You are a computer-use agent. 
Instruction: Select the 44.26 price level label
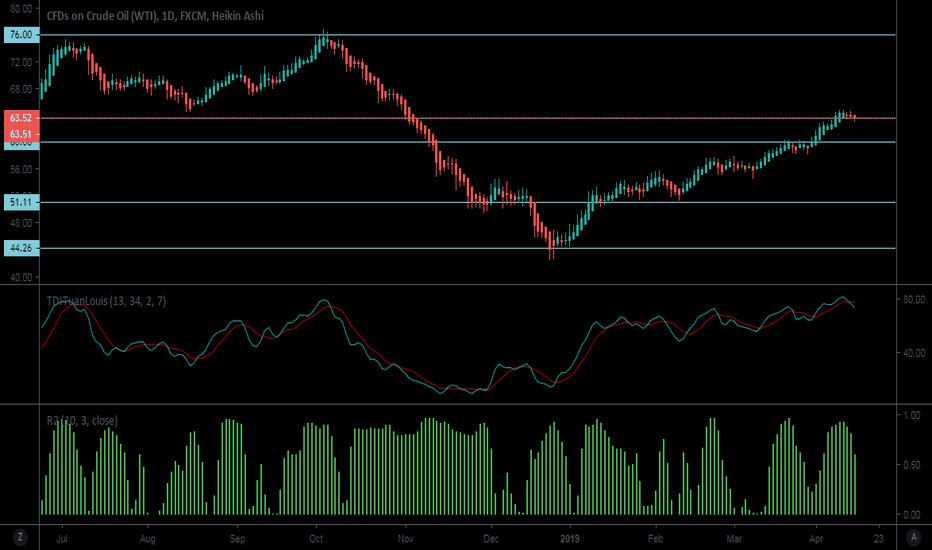[x=21, y=248]
